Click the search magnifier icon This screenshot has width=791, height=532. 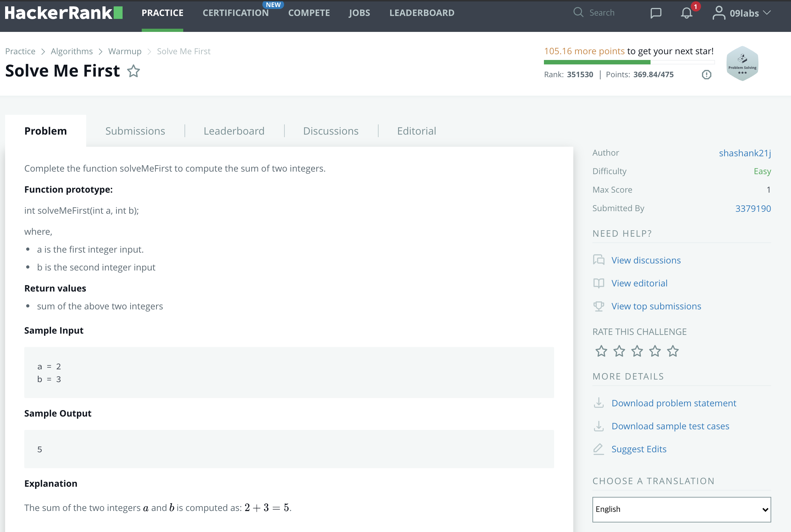pyautogui.click(x=578, y=12)
